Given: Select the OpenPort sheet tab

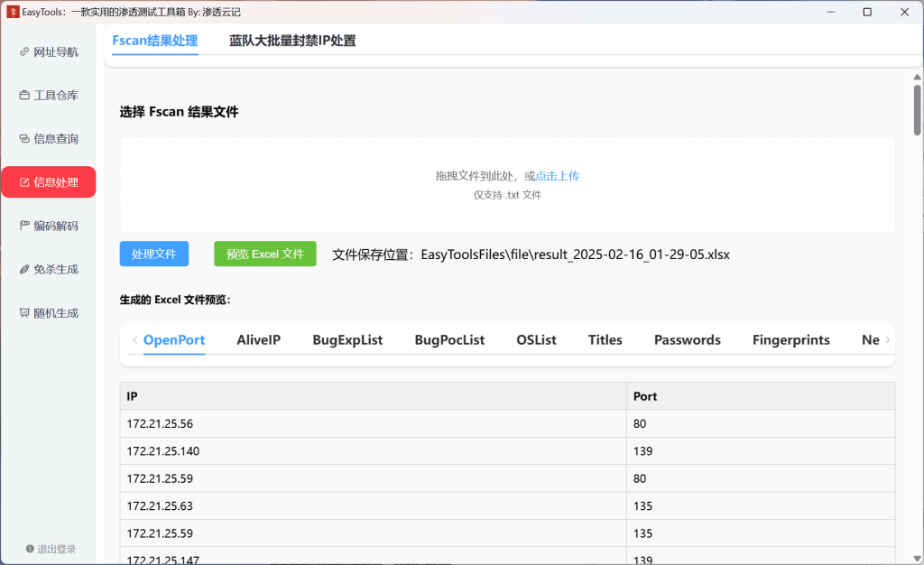Looking at the screenshot, I should click(174, 340).
